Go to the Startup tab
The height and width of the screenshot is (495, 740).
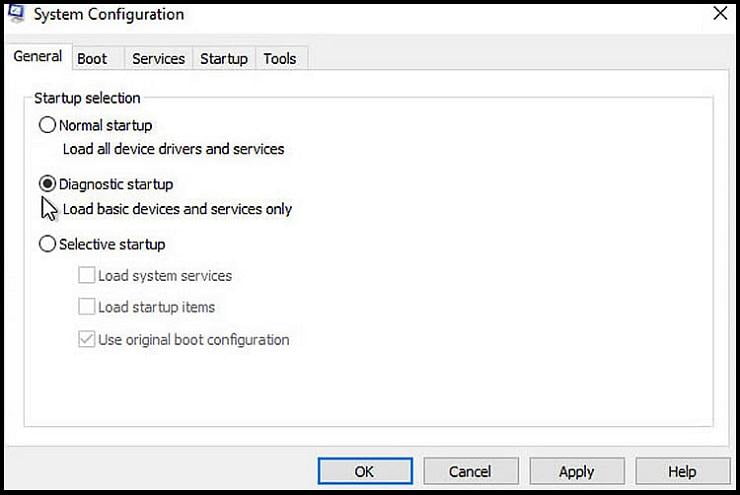click(x=224, y=59)
